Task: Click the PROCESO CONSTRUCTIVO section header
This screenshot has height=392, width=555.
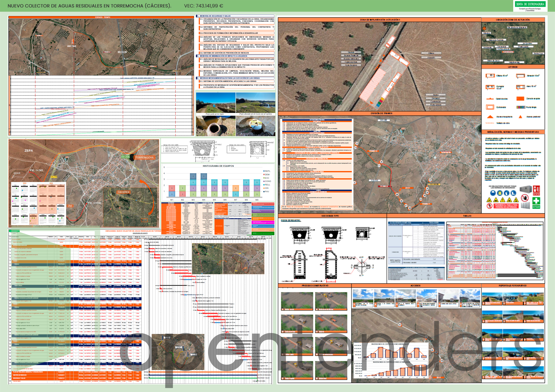Action: tap(315, 285)
